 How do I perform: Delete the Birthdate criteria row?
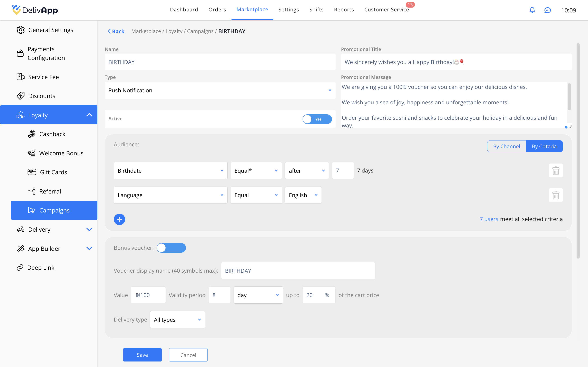coord(556,171)
